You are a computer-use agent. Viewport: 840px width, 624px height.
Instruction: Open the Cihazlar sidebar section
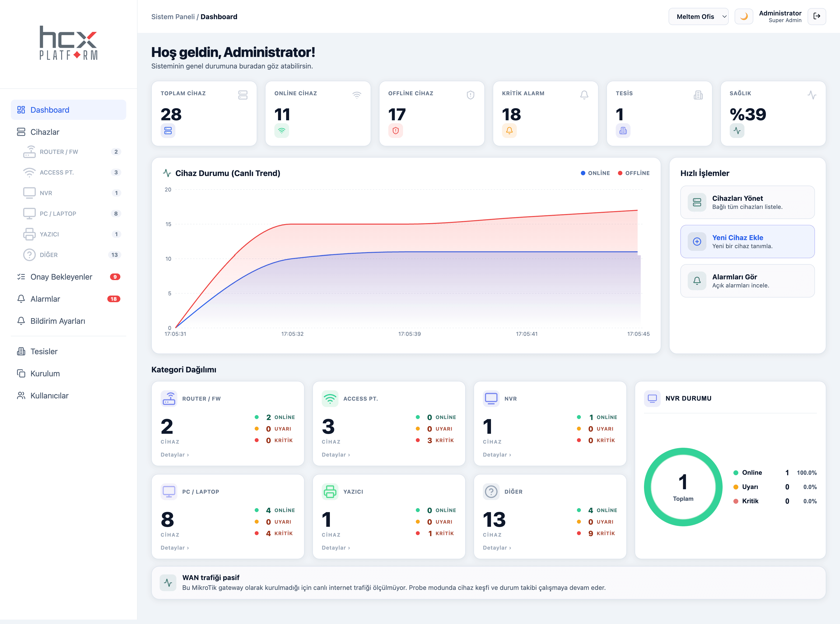pos(68,132)
